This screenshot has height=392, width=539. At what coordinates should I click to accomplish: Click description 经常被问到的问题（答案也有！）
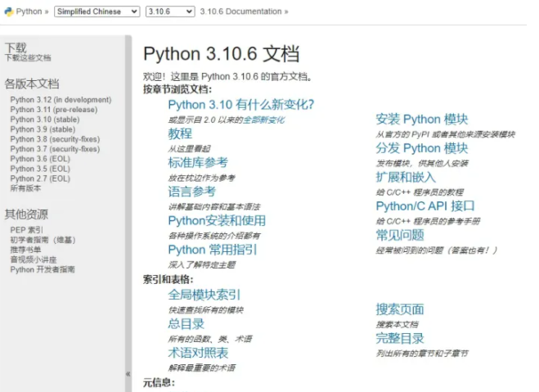[x=437, y=250]
